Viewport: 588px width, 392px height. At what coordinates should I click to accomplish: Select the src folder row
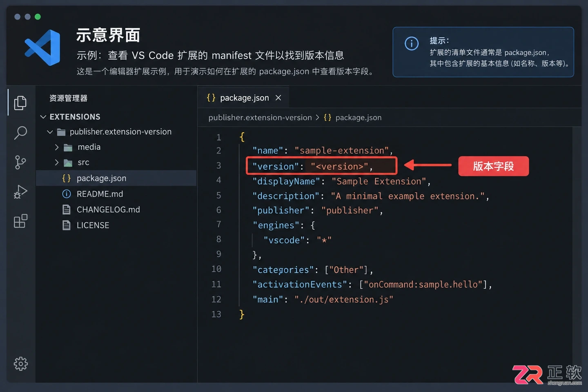116,163
